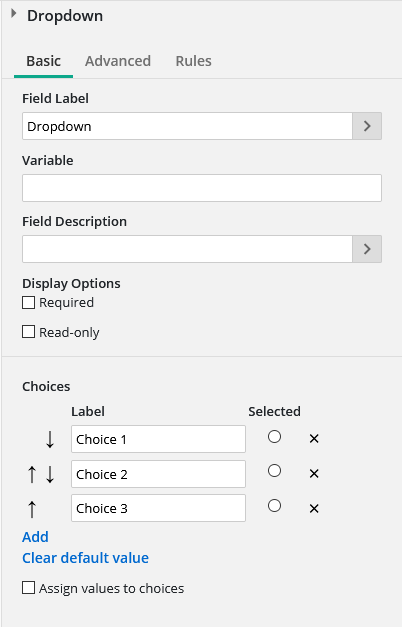402x627 pixels.
Task: Move Choice 3 up with arrow
Action: coord(32,509)
